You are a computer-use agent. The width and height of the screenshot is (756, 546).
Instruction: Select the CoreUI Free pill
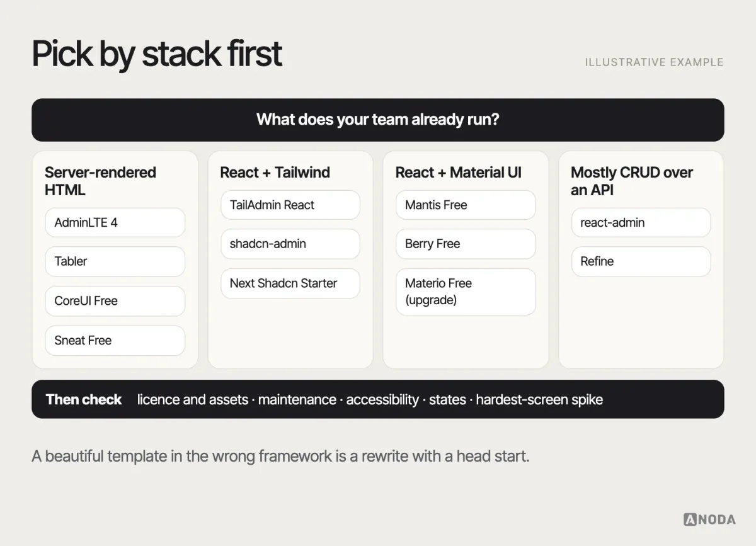pos(115,301)
